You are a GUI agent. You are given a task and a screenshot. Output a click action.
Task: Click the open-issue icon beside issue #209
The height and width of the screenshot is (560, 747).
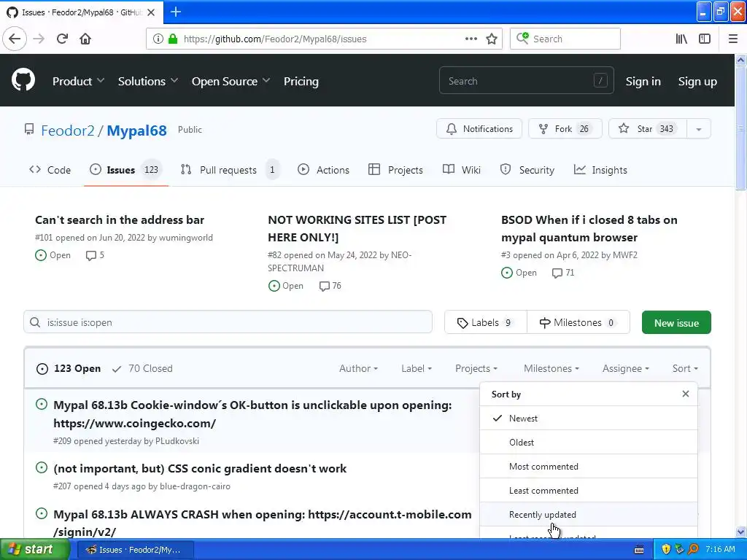(x=42, y=404)
